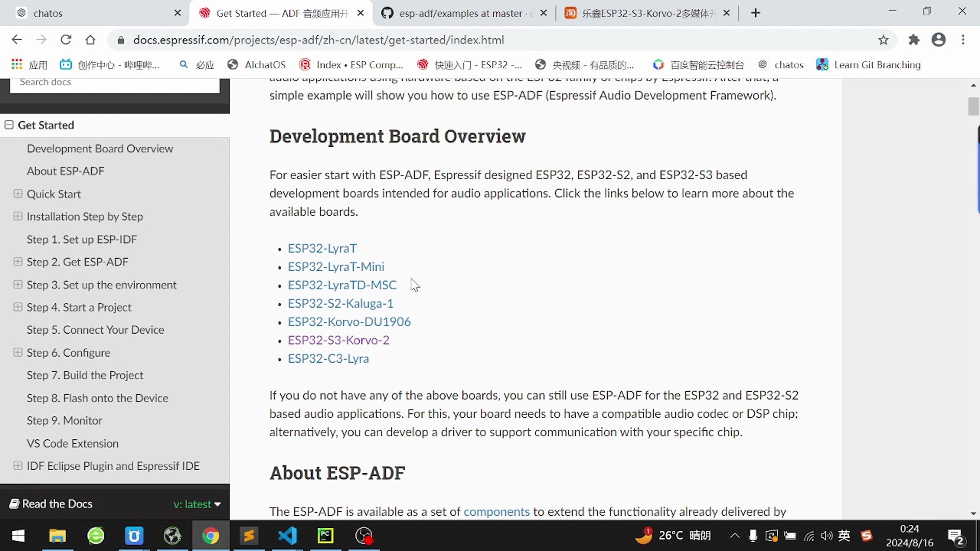
Task: Open Chrome's three-dot menu
Action: coord(963,40)
